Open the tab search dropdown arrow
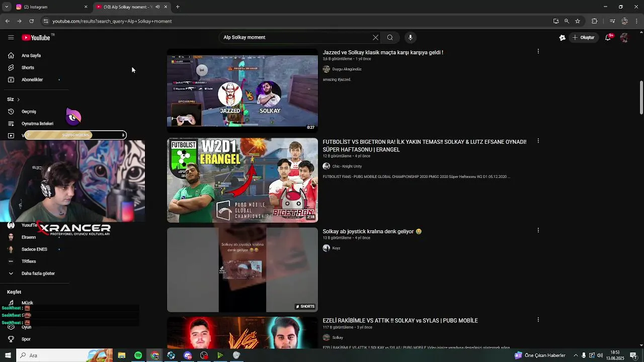 click(x=7, y=7)
